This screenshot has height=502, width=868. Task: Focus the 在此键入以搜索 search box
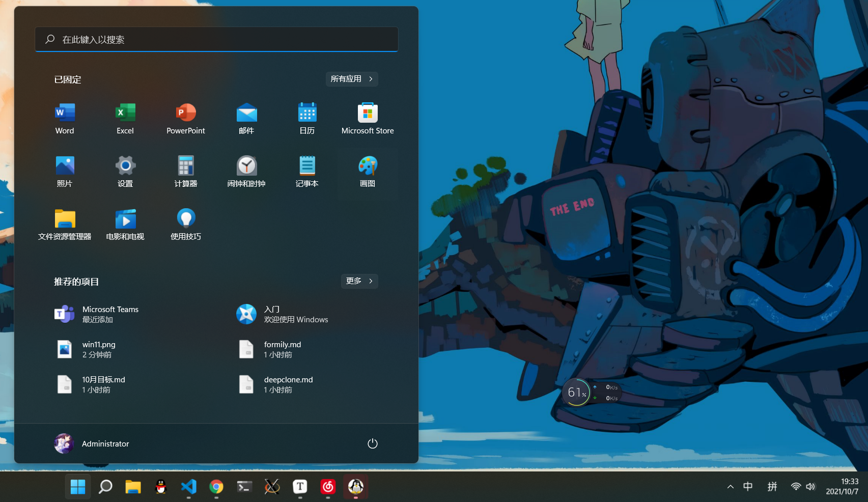[x=216, y=39]
